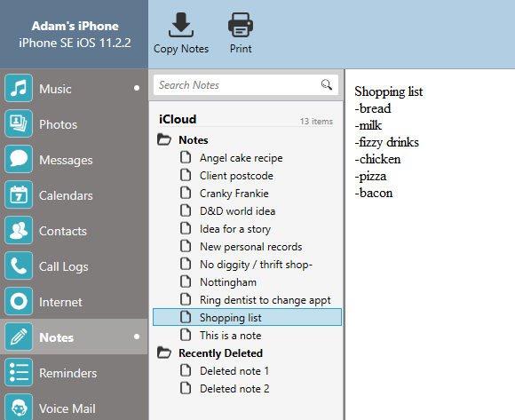Image resolution: width=515 pixels, height=420 pixels.
Task: Click into the Search Notes field
Action: 246,85
